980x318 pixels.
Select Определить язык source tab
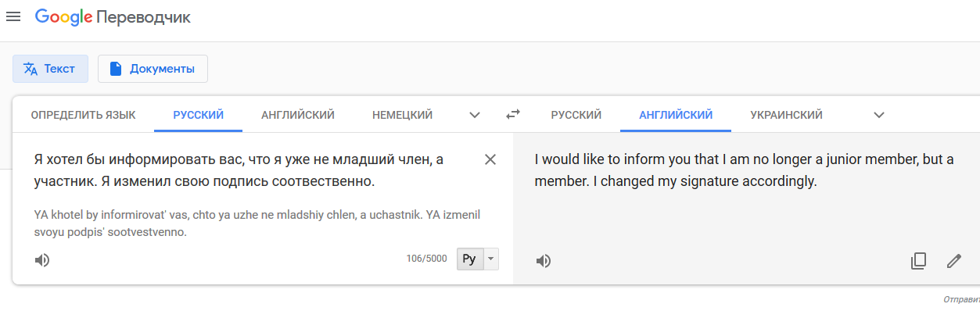(x=84, y=115)
